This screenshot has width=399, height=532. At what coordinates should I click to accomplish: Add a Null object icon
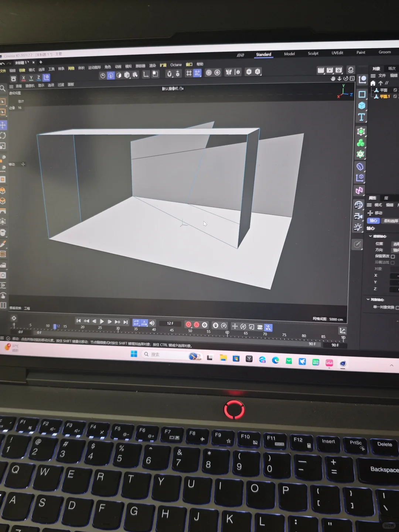click(362, 79)
